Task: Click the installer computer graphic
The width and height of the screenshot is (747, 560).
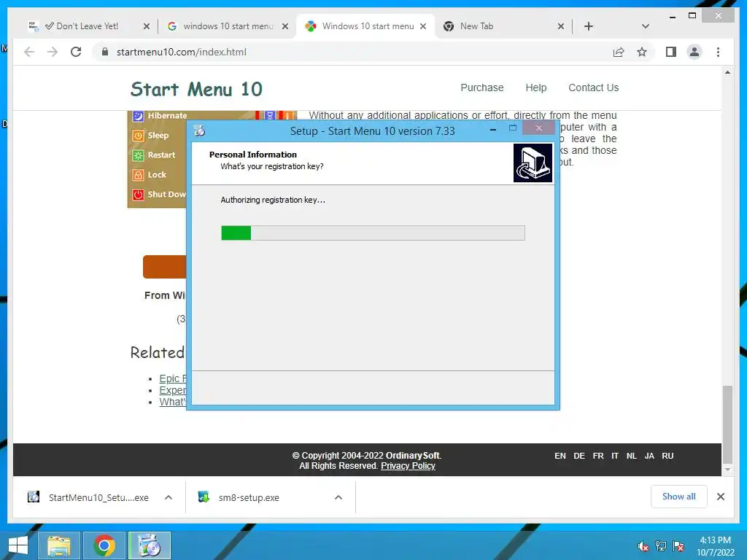Action: tap(533, 163)
